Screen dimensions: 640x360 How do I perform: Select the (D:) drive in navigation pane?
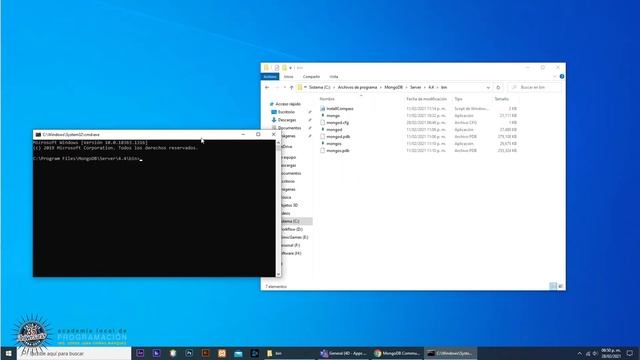292,229
